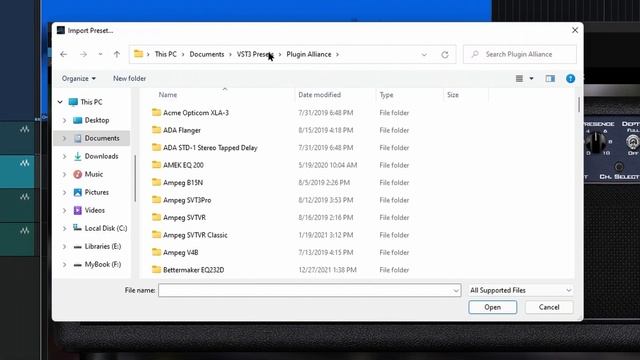Open recent locations dropdown chevron
This screenshot has height=360, width=640.
point(100,54)
